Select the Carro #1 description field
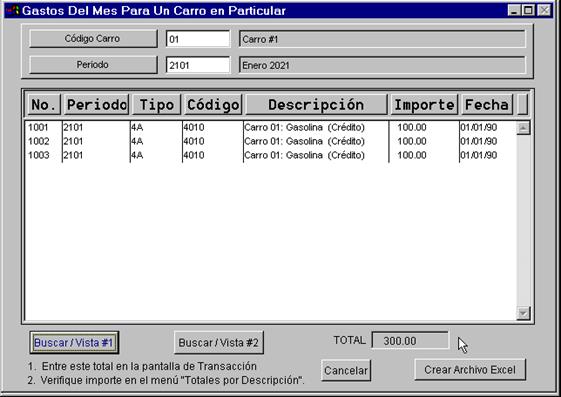The width and height of the screenshot is (561, 397). tap(382, 39)
